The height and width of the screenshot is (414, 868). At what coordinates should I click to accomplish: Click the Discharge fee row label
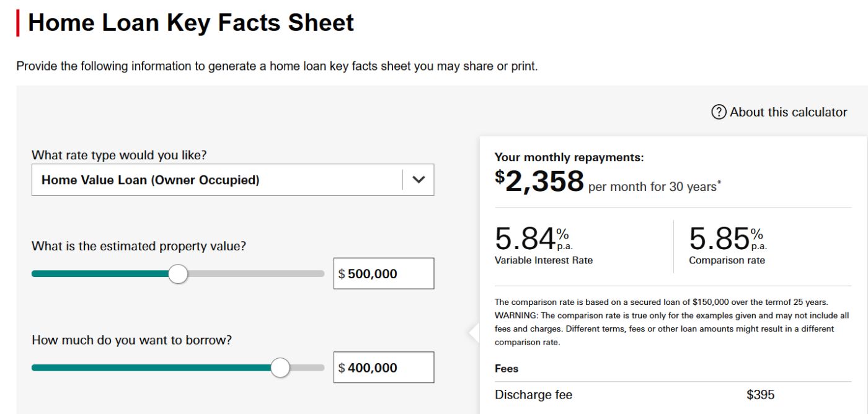tap(533, 395)
